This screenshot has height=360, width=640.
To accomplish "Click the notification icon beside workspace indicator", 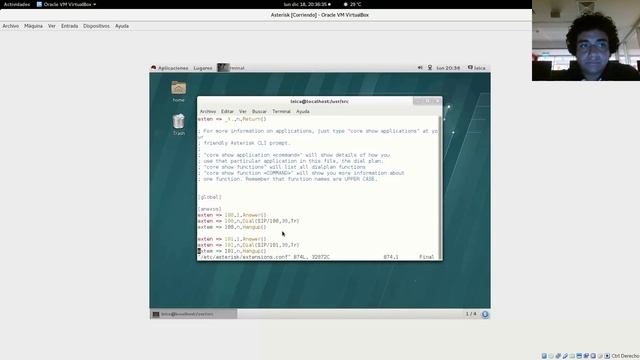I will click(485, 314).
